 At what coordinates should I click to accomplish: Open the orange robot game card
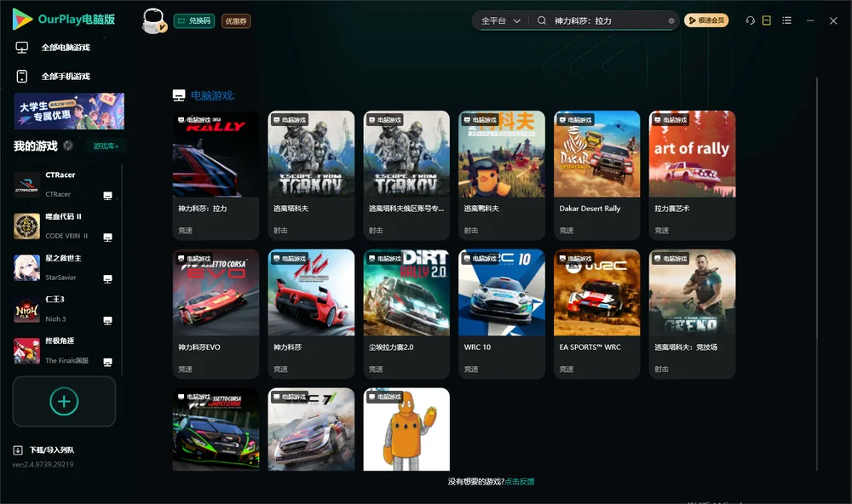[x=406, y=429]
